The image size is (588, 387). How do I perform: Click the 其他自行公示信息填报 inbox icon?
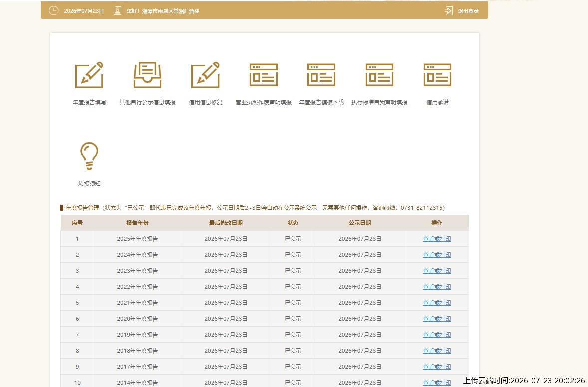[147, 75]
